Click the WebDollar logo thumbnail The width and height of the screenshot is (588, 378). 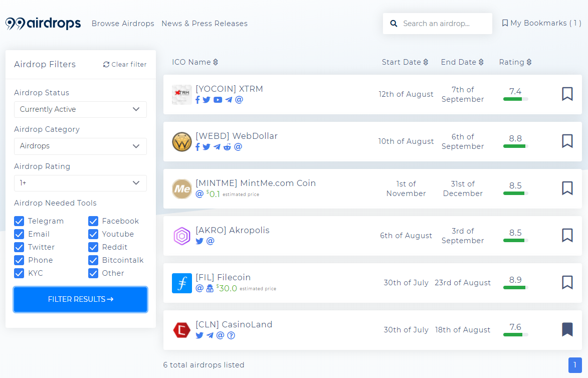(182, 142)
